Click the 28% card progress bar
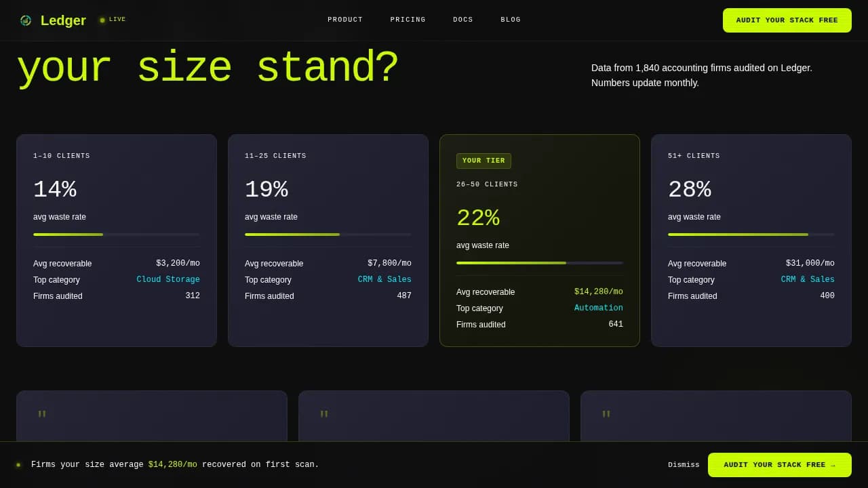 [751, 235]
